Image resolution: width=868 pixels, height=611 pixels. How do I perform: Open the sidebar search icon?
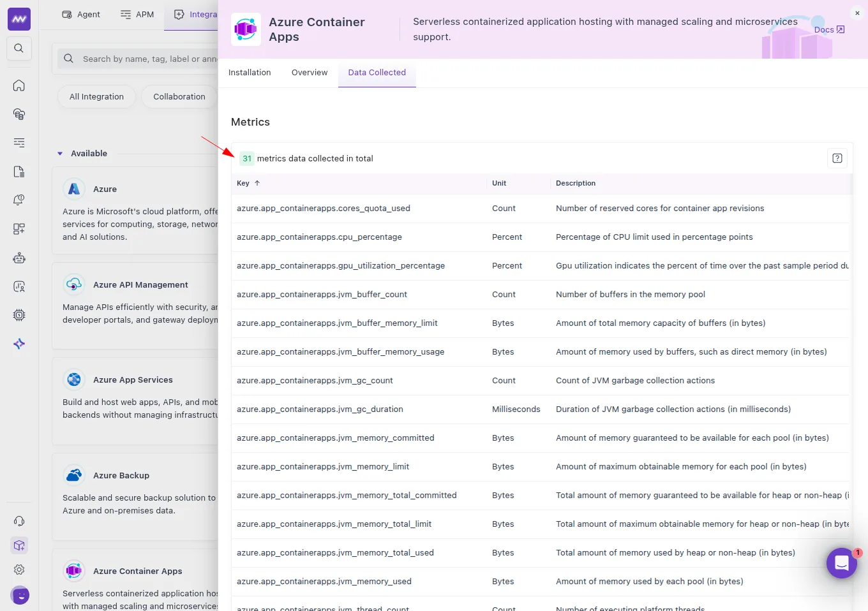pos(19,48)
